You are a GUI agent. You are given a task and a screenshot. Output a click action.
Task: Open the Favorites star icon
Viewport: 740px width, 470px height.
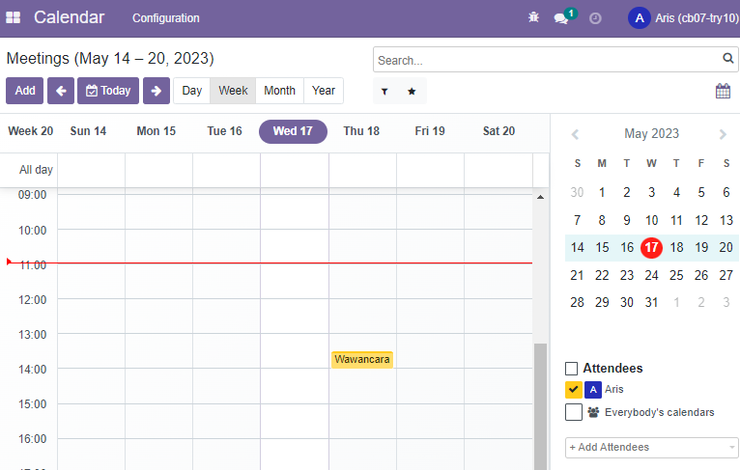pos(412,91)
